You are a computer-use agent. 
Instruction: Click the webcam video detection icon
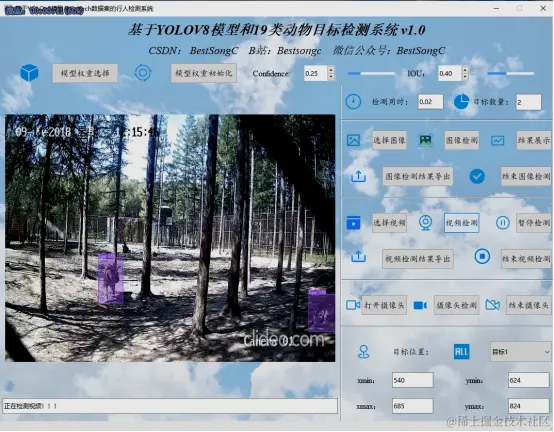[425, 223]
